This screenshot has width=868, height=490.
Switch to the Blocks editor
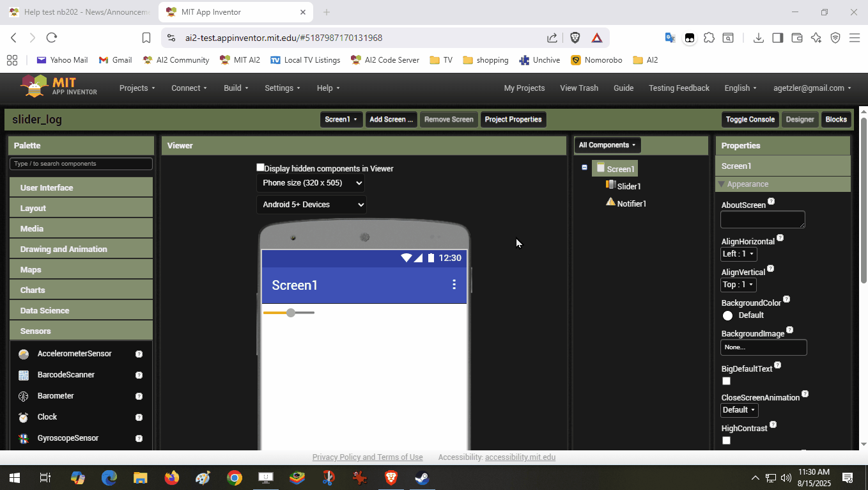[835, 120]
